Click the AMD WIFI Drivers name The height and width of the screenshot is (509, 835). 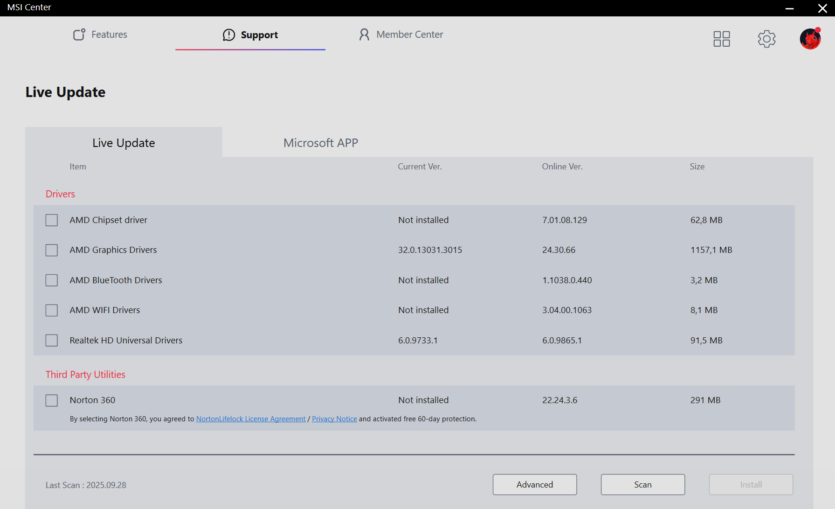104,310
